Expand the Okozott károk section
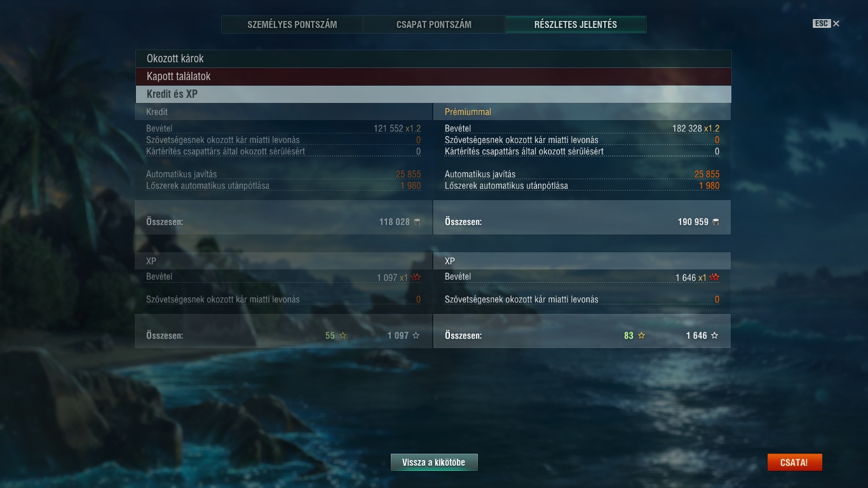This screenshot has height=488, width=868. (433, 58)
